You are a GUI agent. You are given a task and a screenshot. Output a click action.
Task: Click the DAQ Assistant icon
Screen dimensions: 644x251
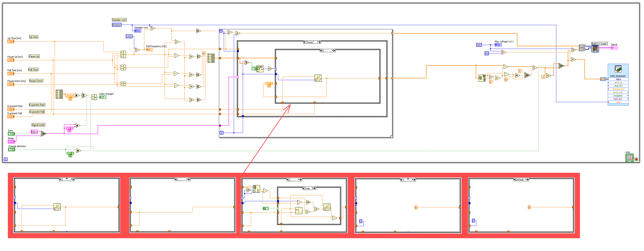click(x=618, y=69)
